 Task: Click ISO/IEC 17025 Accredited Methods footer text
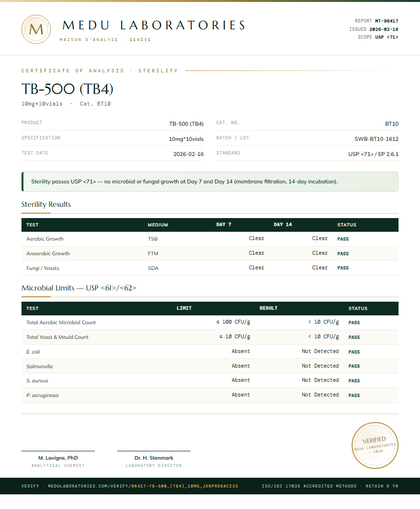(309, 486)
